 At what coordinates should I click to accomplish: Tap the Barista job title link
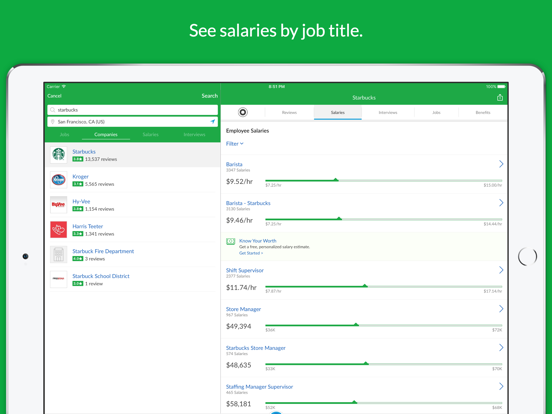[x=234, y=164]
